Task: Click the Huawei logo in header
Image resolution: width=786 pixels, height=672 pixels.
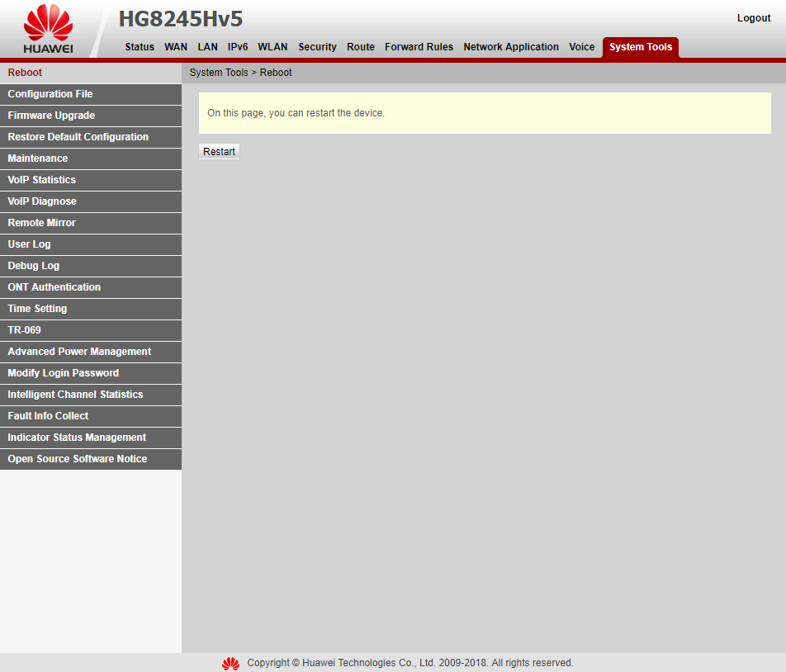Action: (x=48, y=30)
